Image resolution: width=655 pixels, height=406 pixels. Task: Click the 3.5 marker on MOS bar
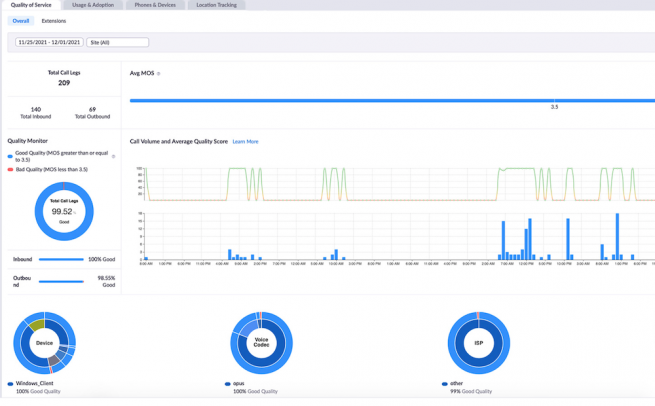point(554,107)
